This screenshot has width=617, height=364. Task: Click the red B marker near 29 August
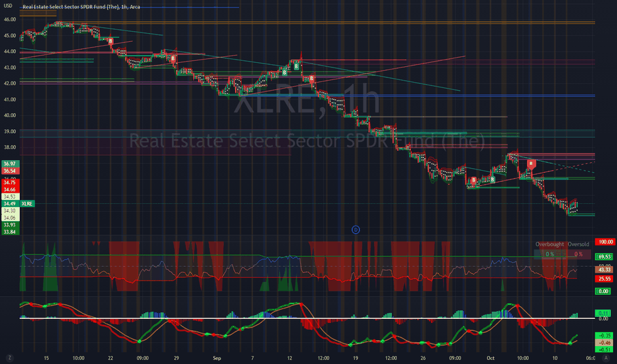(173, 59)
